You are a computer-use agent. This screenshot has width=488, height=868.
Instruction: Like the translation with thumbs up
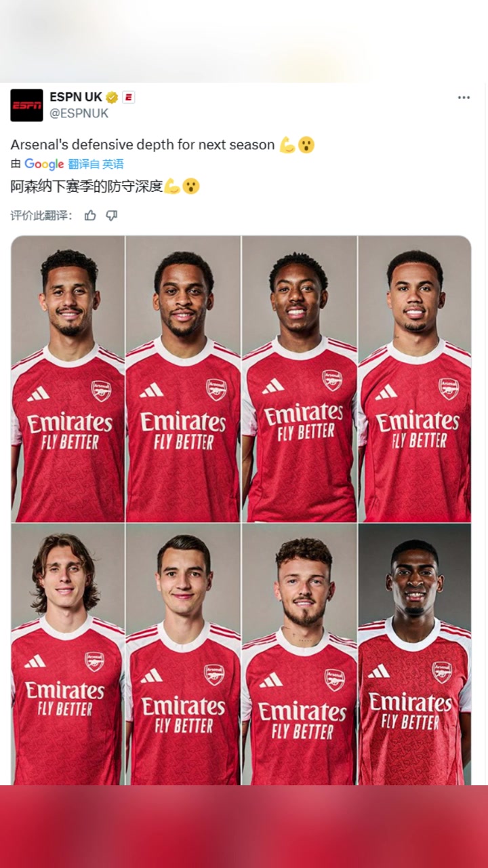click(x=90, y=216)
